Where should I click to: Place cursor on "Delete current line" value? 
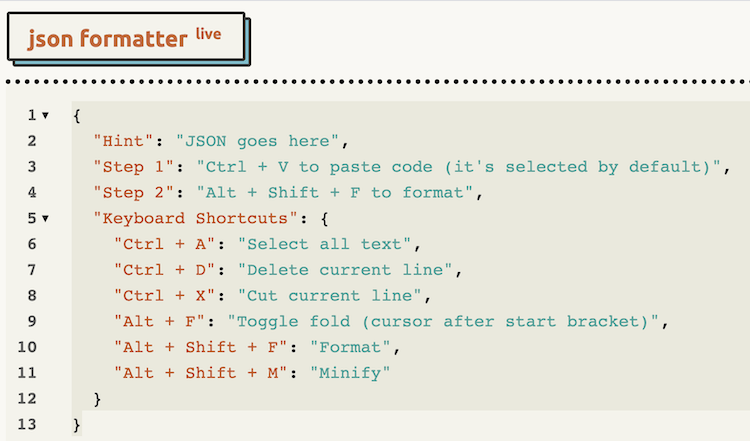pyautogui.click(x=346, y=270)
